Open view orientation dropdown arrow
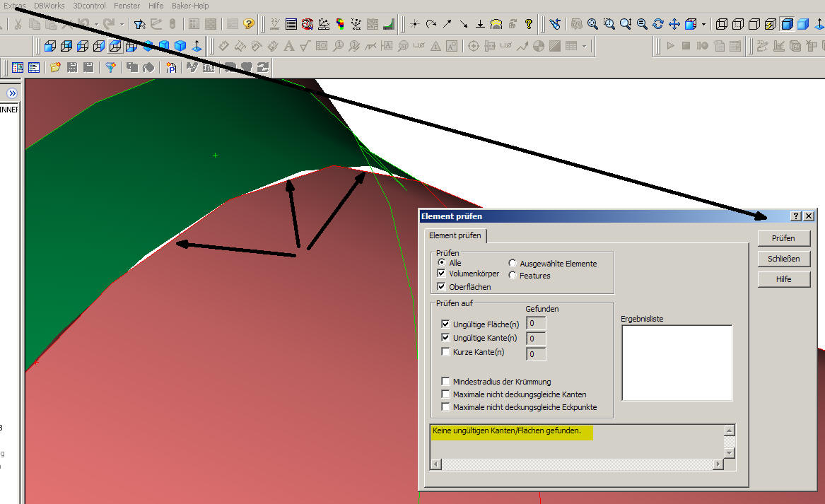This screenshot has height=504, width=825. point(703,24)
